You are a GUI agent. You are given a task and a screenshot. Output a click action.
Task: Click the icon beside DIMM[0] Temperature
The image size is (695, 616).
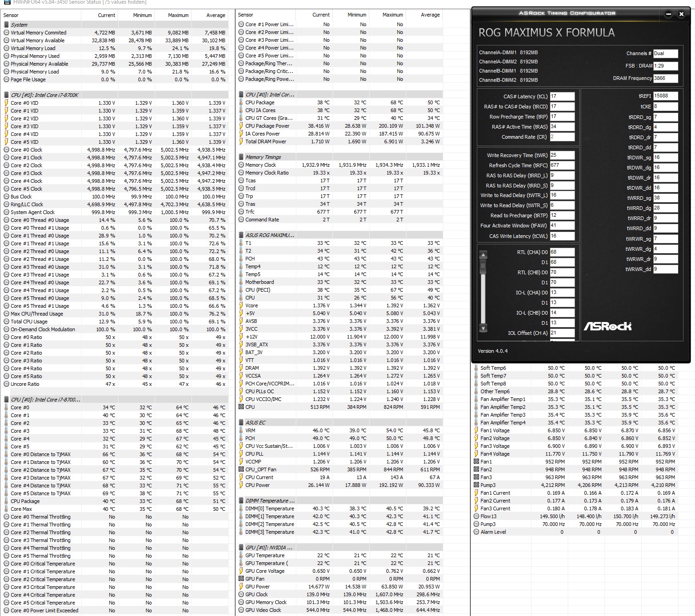tap(241, 509)
